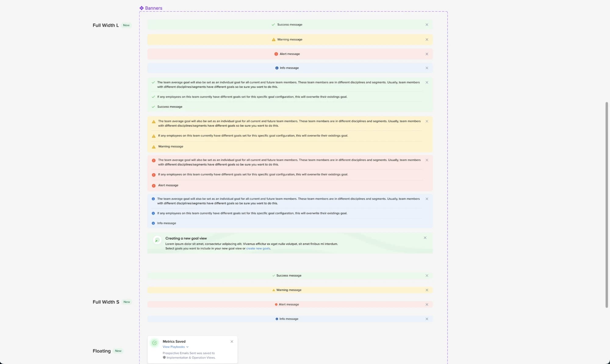Image resolution: width=610 pixels, height=364 pixels.
Task: Click the New badge next to Full Width S
Action: [x=127, y=302]
